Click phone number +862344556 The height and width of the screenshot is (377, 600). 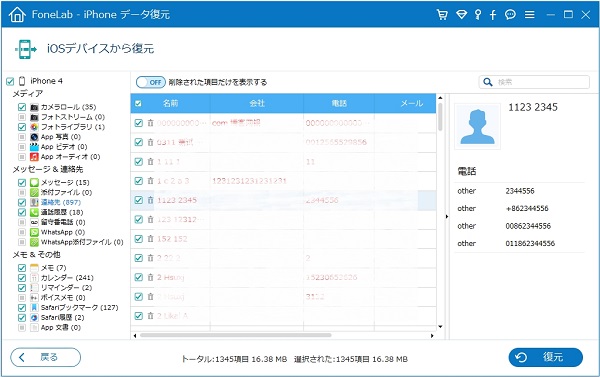[x=527, y=209]
